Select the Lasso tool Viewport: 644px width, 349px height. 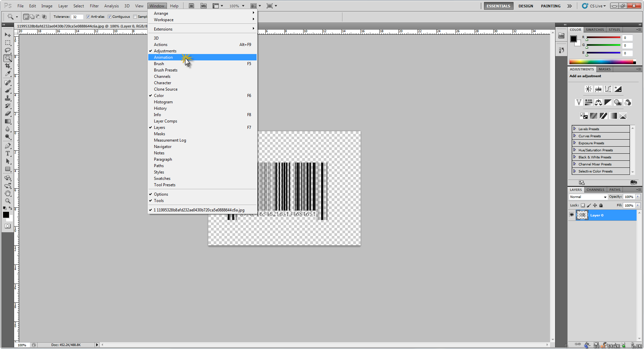click(x=8, y=50)
